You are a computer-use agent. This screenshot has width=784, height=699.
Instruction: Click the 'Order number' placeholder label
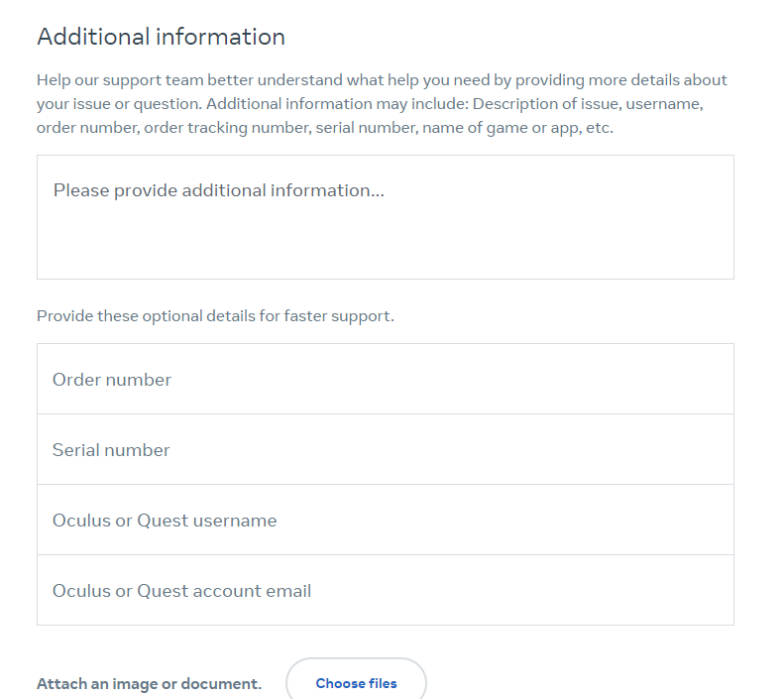coord(112,380)
